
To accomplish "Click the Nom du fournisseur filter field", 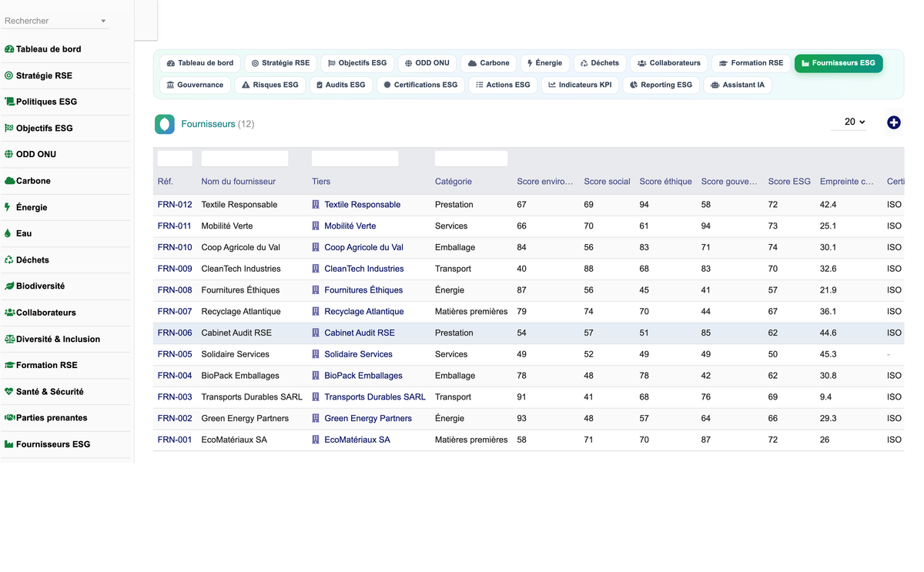I will pos(245,159).
